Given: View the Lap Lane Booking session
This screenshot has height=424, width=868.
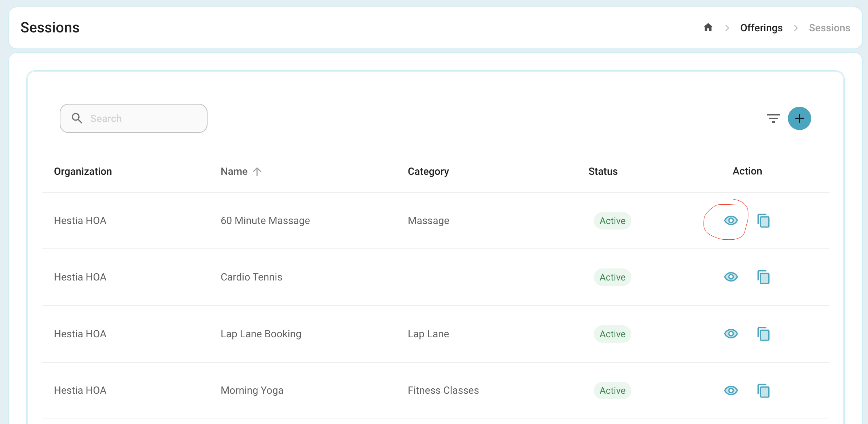Looking at the screenshot, I should (x=731, y=334).
